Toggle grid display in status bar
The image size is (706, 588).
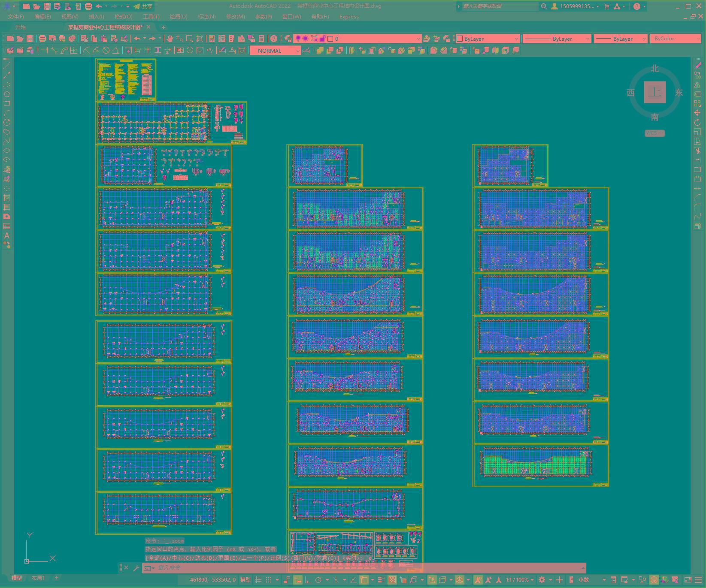[258, 580]
